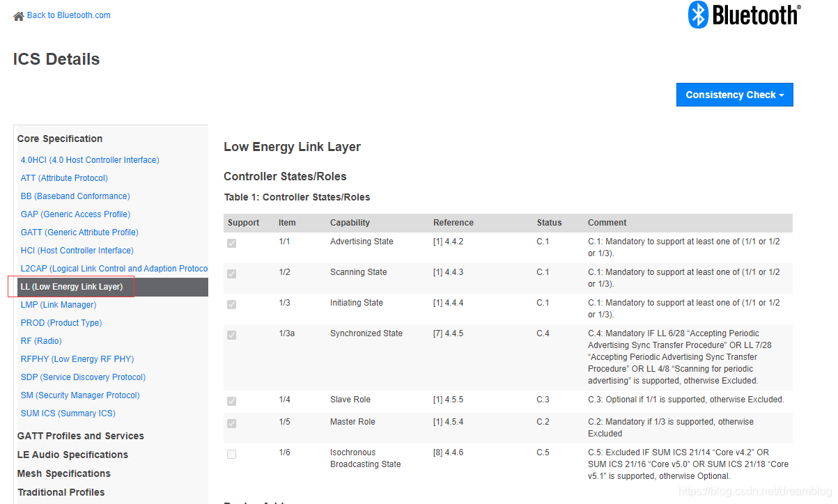
Task: Click Isochronous Broadcasting State capability text
Action: coord(366,458)
